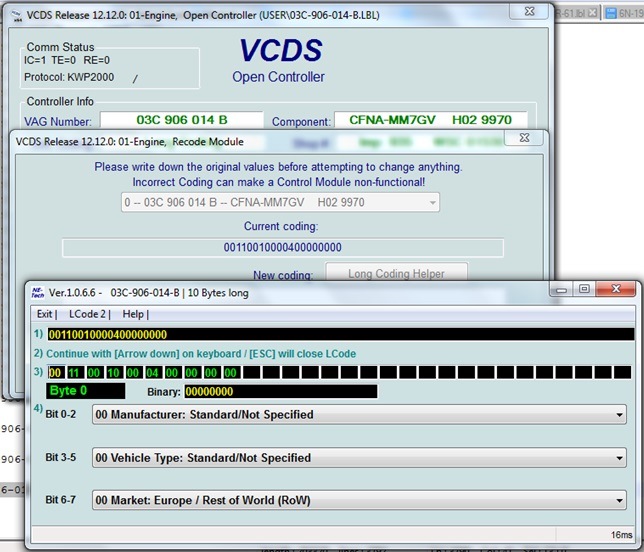The image size is (644, 552).
Task: Click the Current coding value 00110010000400000000
Action: pyautogui.click(x=283, y=247)
